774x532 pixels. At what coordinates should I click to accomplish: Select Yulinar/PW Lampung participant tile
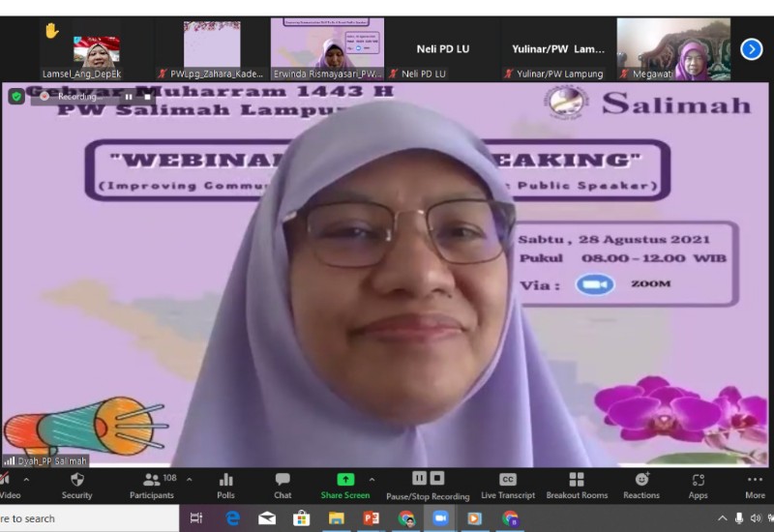(558, 49)
